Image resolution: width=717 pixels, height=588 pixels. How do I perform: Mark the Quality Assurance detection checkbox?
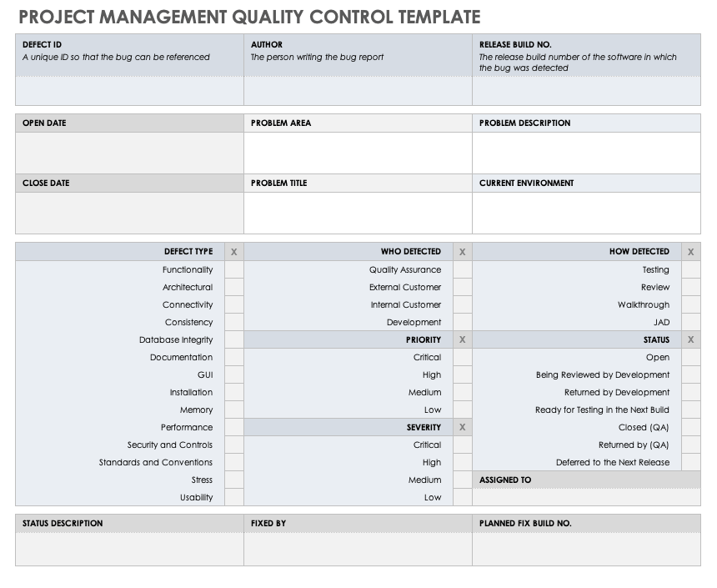pyautogui.click(x=462, y=269)
